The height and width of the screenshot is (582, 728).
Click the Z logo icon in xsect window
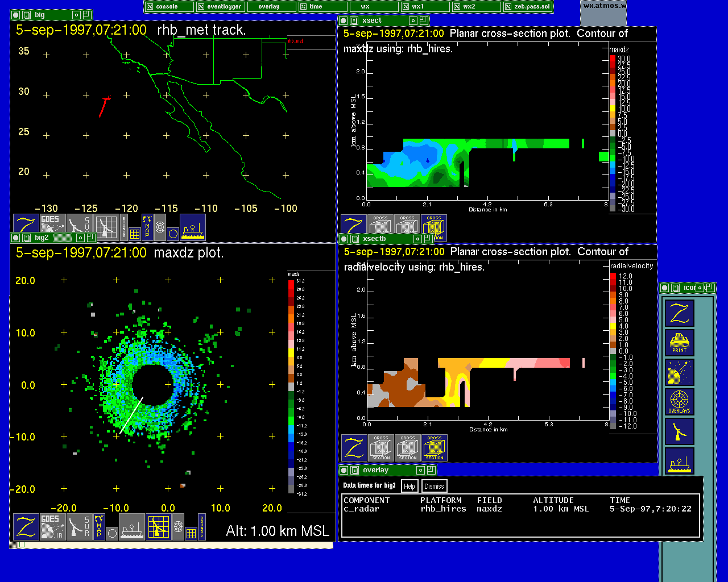click(353, 227)
